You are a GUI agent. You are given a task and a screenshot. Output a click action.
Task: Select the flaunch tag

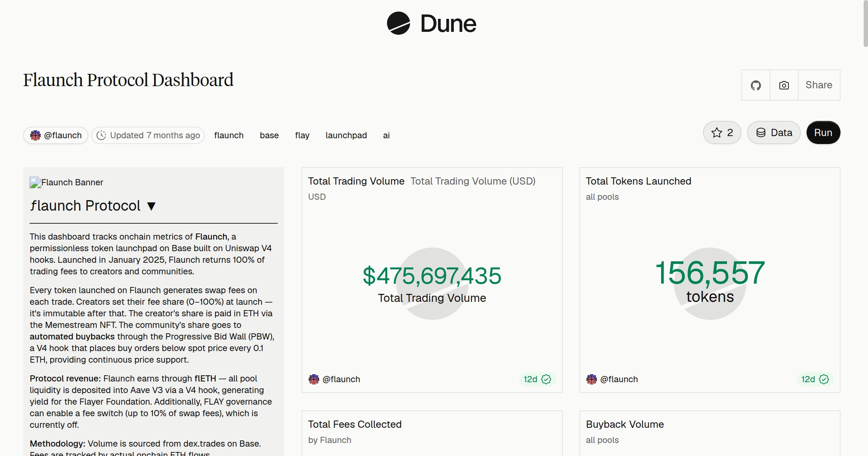click(229, 135)
